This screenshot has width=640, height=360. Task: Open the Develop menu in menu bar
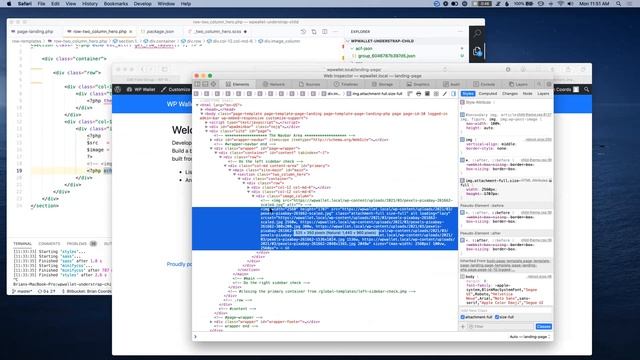click(x=142, y=4)
